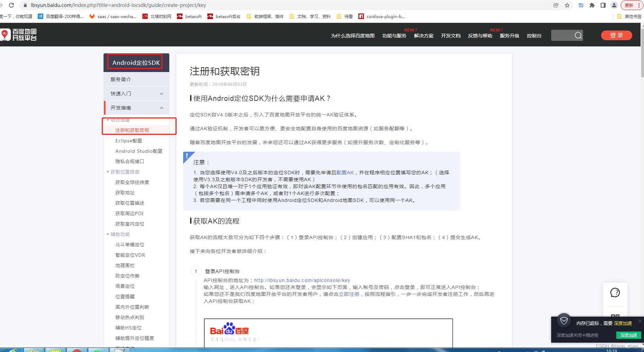Open the lbsyun.baidu.com/apiconsole/key link

302,280
